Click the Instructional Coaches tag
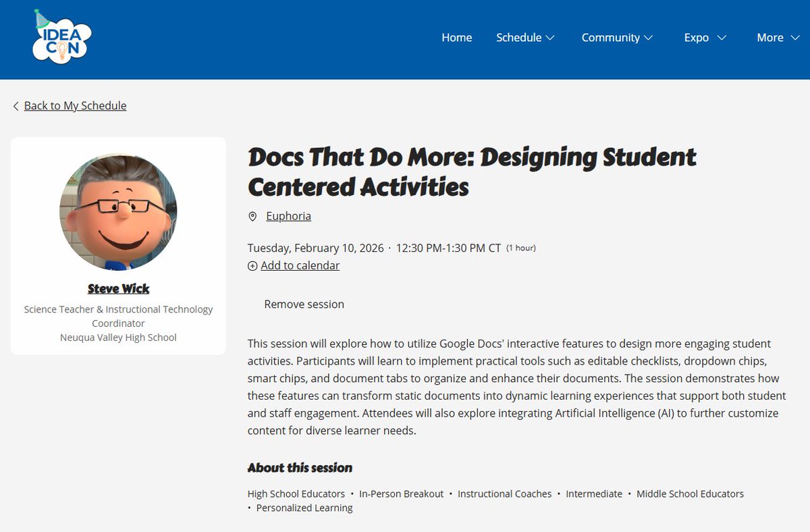 (504, 494)
